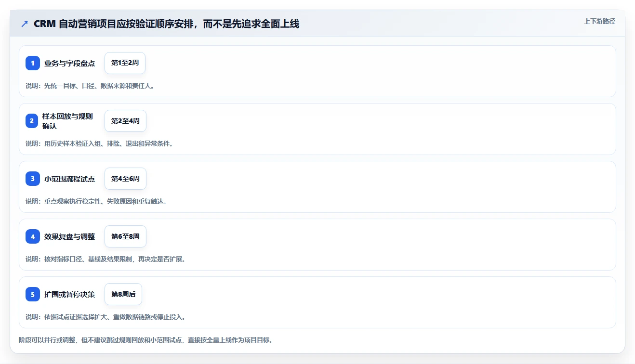635x364 pixels.
Task: Click the description 先统一目标、口径、数据来源和责任人
Action: point(90,86)
